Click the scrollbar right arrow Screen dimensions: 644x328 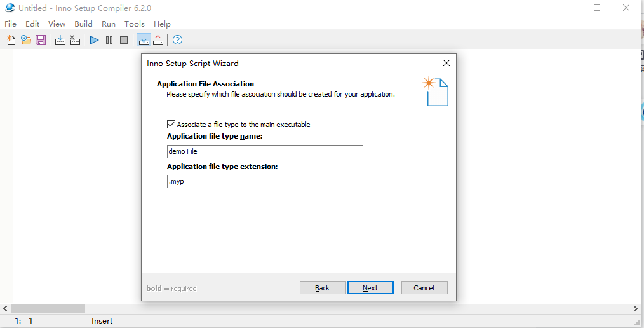(x=636, y=308)
